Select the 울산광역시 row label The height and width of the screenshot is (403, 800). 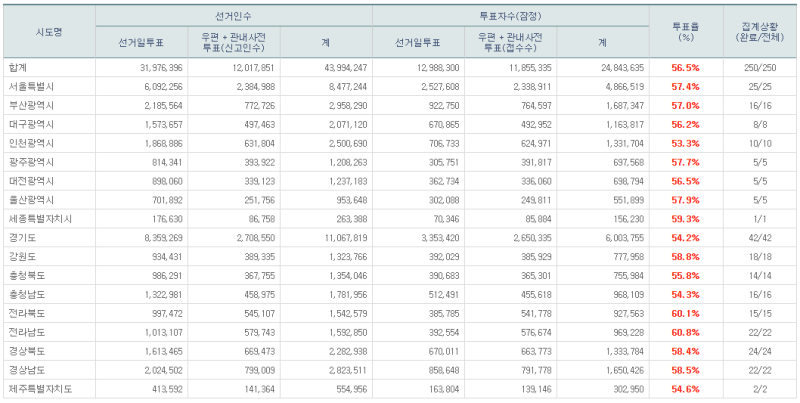(x=31, y=200)
